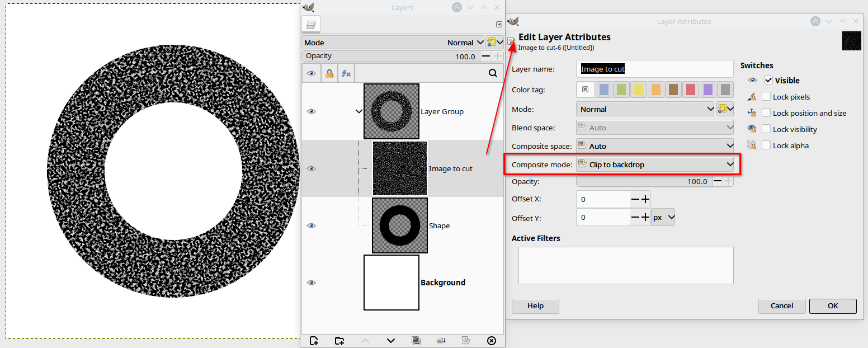Image resolution: width=868 pixels, height=348 pixels.
Task: Uncheck the Visible checkbox
Action: tap(768, 81)
